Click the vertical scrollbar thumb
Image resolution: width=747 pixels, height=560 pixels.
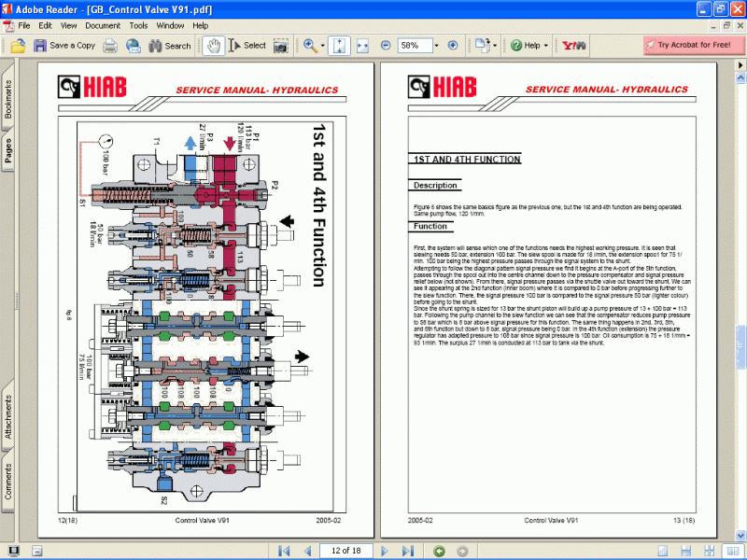point(740,346)
